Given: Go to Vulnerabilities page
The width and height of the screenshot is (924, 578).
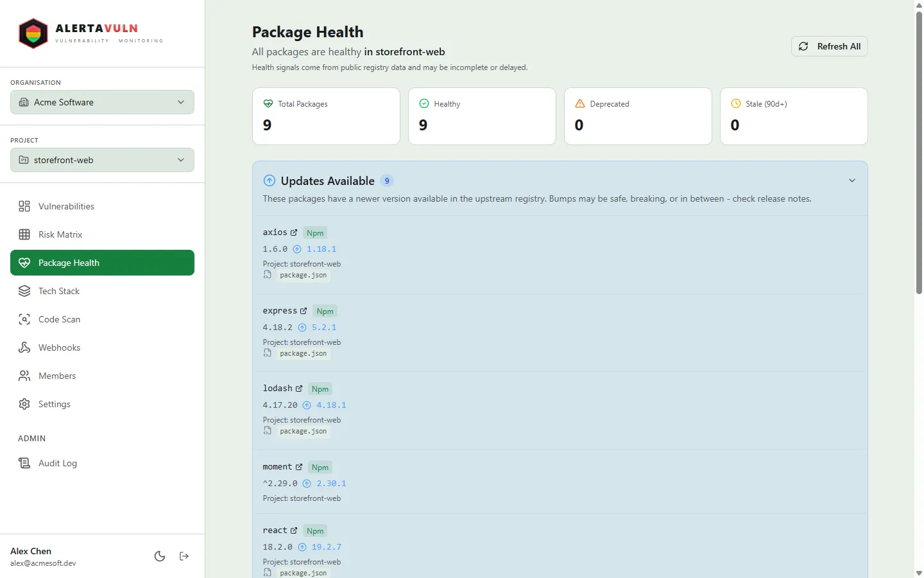Looking at the screenshot, I should (x=102, y=206).
